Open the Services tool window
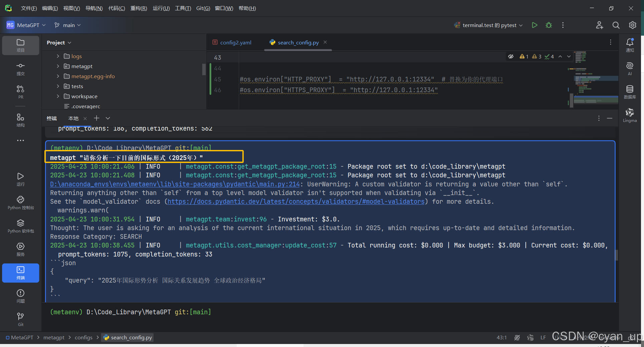Viewport: 644px width, 347px height. [20, 249]
